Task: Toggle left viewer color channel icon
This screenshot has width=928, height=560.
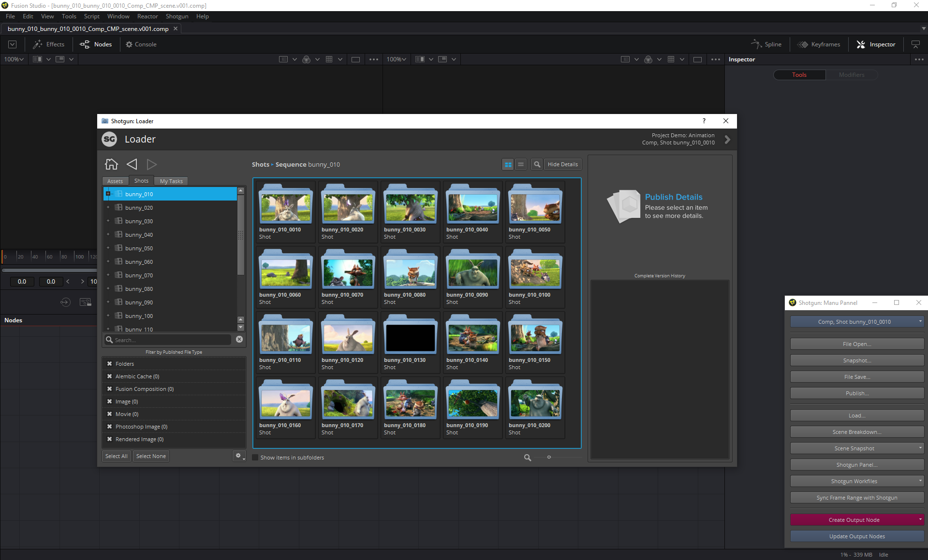Action: tap(306, 59)
